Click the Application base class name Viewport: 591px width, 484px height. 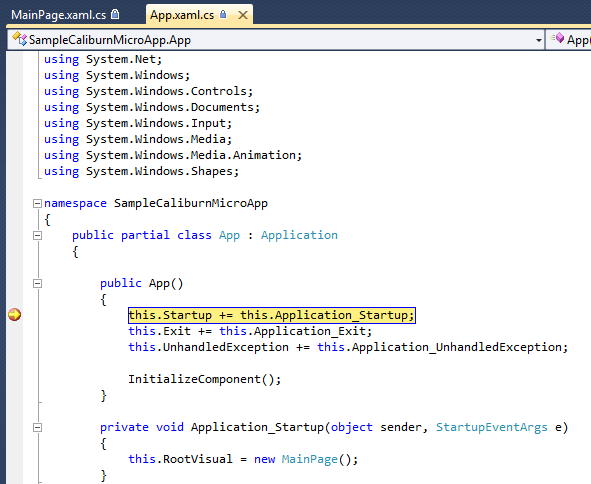click(299, 235)
